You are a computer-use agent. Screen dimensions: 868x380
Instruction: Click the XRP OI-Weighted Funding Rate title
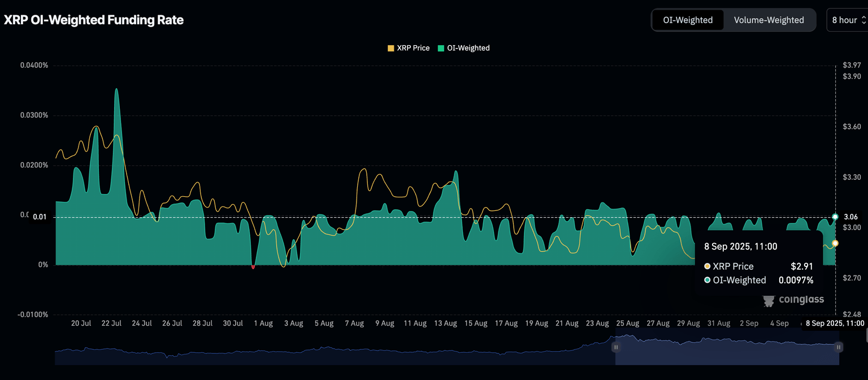pos(94,20)
